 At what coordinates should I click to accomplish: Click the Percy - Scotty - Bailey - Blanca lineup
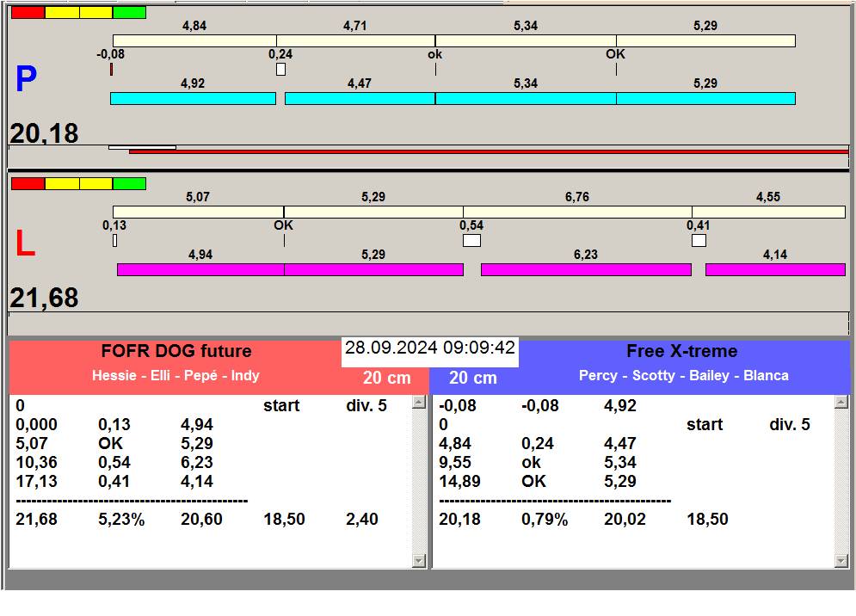pos(683,376)
